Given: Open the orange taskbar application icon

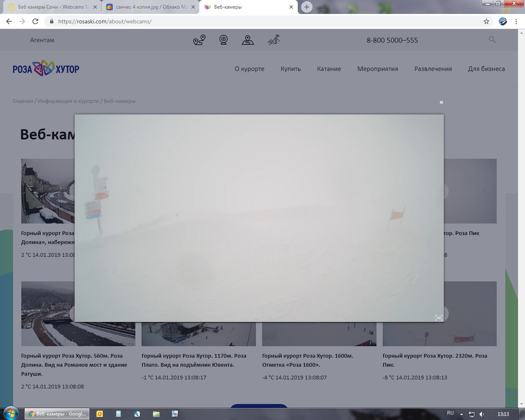Looking at the screenshot, I should coord(99,414).
